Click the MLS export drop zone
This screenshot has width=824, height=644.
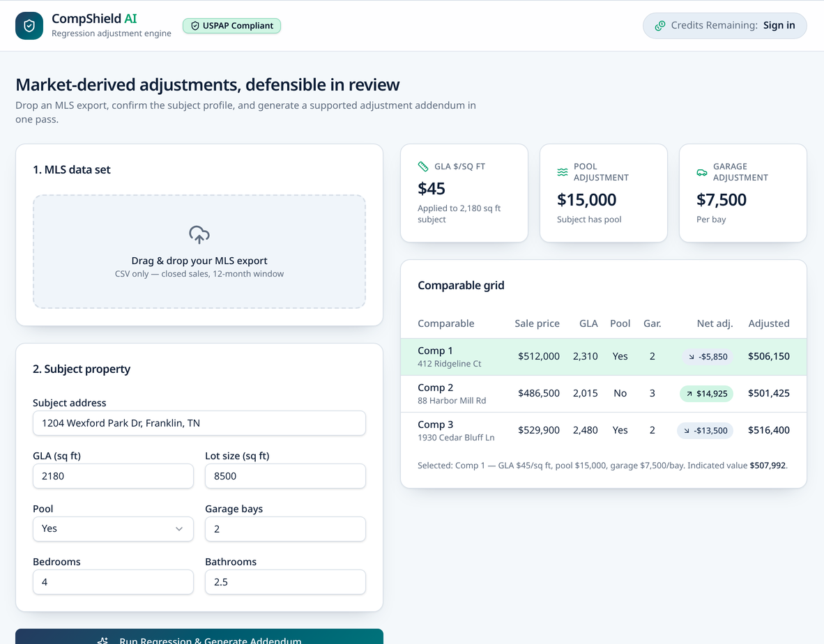199,252
